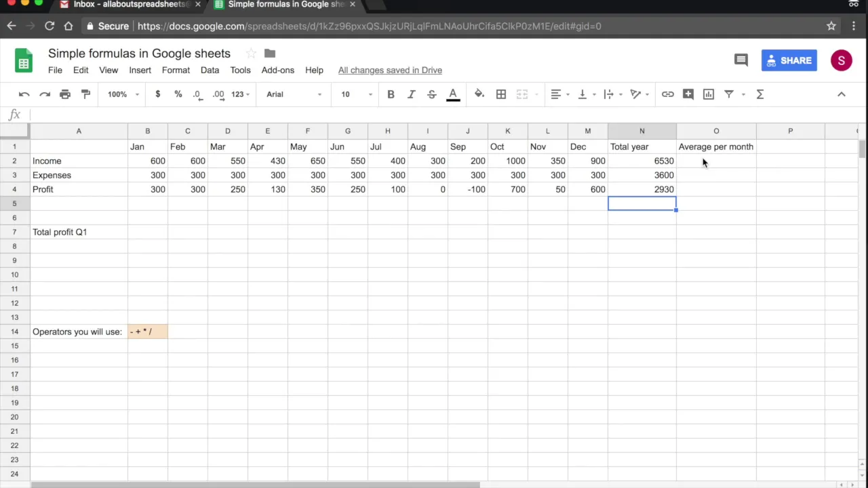The image size is (868, 488).
Task: Open the Borders tool
Action: [500, 94]
